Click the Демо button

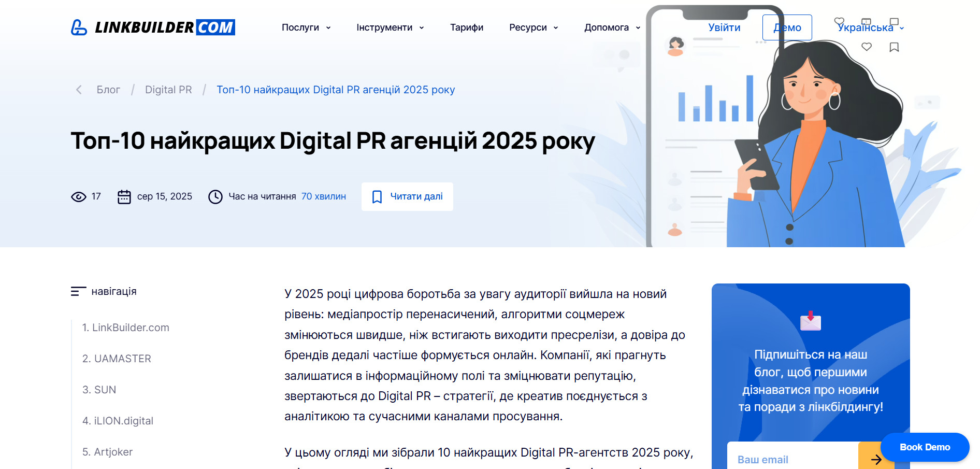pos(787,27)
